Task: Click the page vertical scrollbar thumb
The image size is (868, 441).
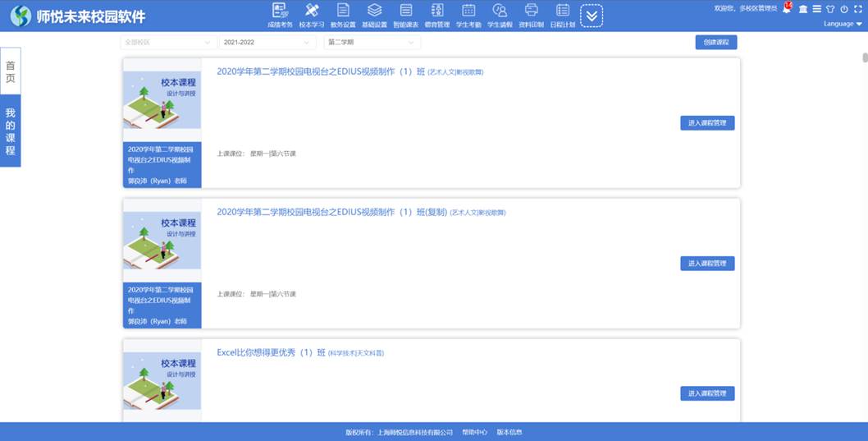Action: [866, 57]
